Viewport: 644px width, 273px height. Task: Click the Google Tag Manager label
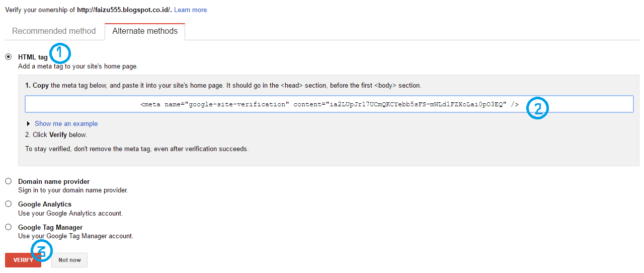tap(50, 227)
